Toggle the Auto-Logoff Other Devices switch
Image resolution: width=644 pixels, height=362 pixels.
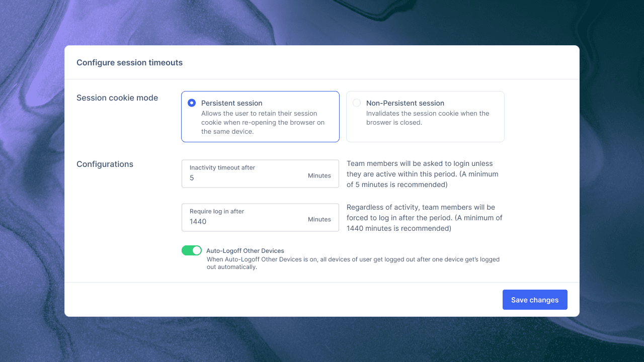pos(192,250)
